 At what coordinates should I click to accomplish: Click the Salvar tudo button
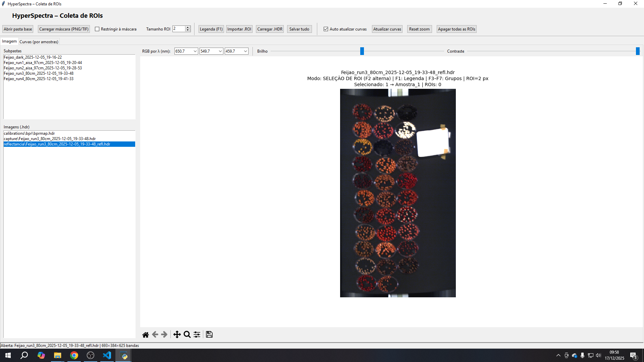point(299,29)
